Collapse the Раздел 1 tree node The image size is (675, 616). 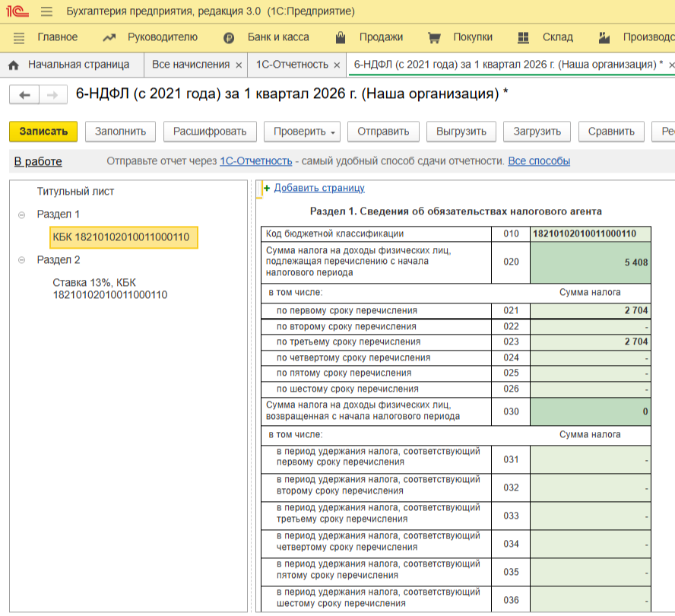pos(21,215)
